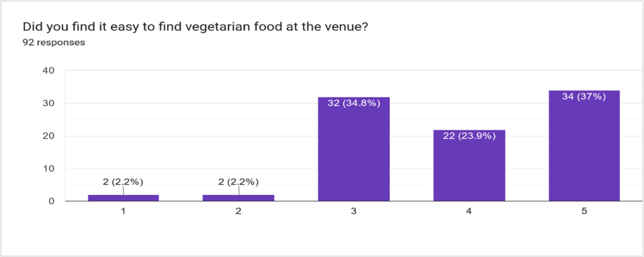
Task: Click the y-axis value '30'
Action: pos(48,103)
